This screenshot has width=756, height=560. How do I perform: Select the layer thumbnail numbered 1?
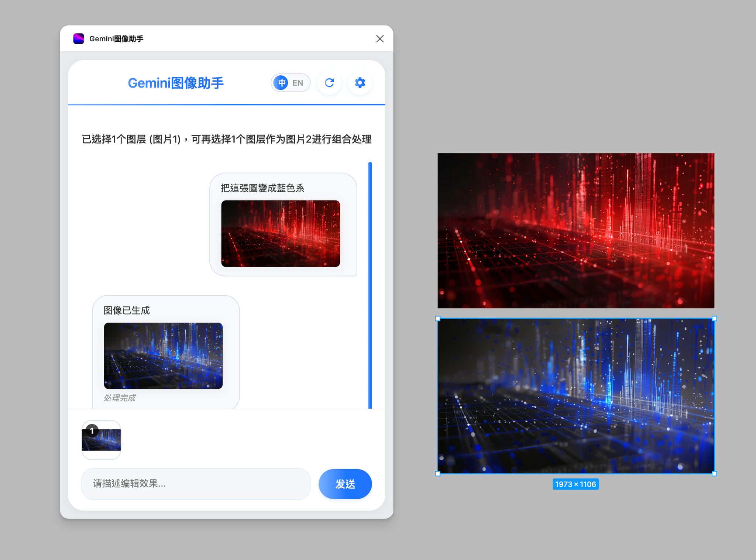(x=101, y=440)
